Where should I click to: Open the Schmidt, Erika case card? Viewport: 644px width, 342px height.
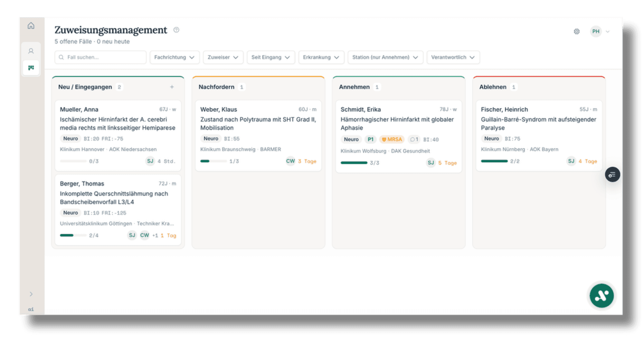tap(399, 136)
